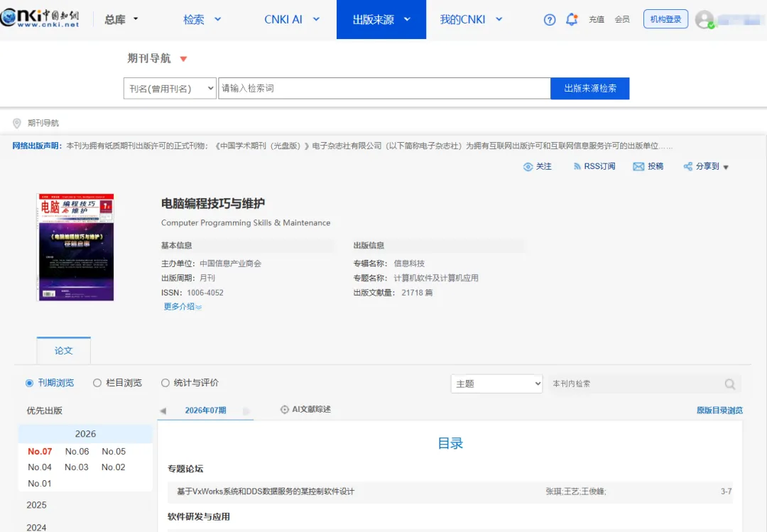Click the 期刊导航 breadcrumb link
The height and width of the screenshot is (532, 767).
[x=43, y=124]
